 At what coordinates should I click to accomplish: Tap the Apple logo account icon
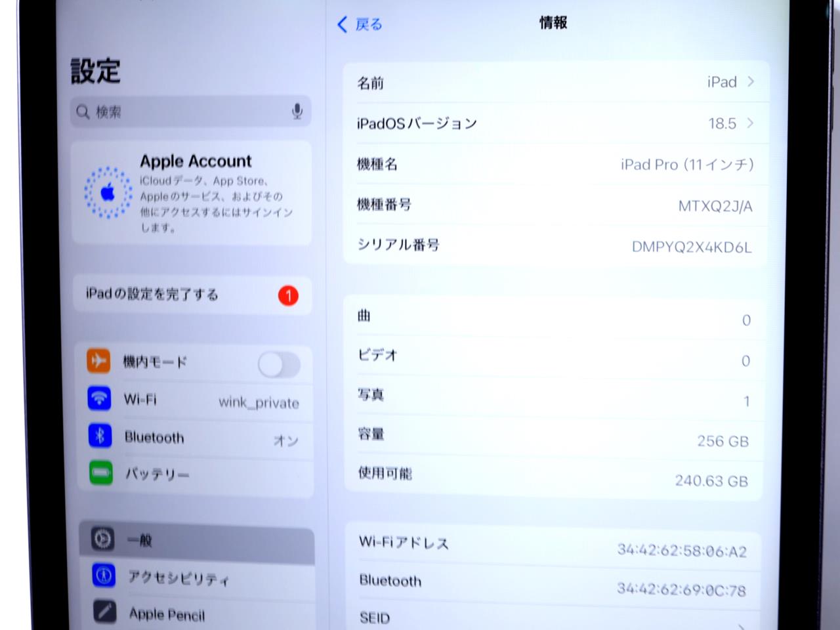point(108,192)
